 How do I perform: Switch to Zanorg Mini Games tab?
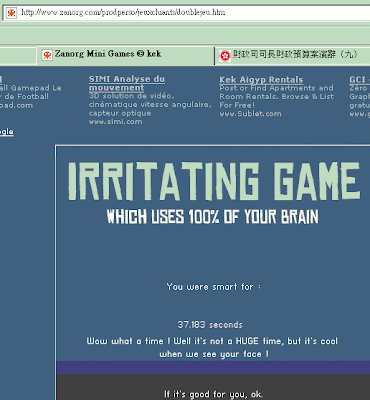click(x=126, y=55)
